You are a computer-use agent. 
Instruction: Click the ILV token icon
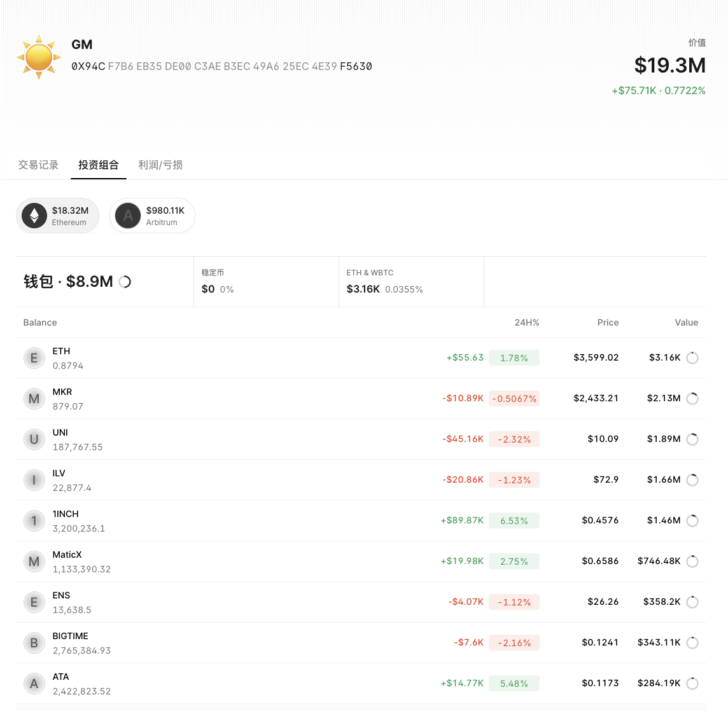point(34,480)
